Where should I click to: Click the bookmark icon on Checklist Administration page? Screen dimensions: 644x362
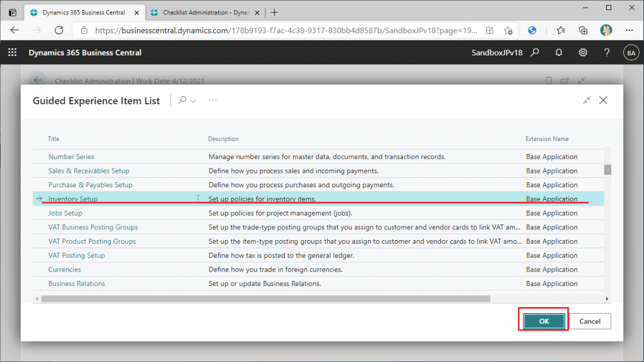click(548, 81)
